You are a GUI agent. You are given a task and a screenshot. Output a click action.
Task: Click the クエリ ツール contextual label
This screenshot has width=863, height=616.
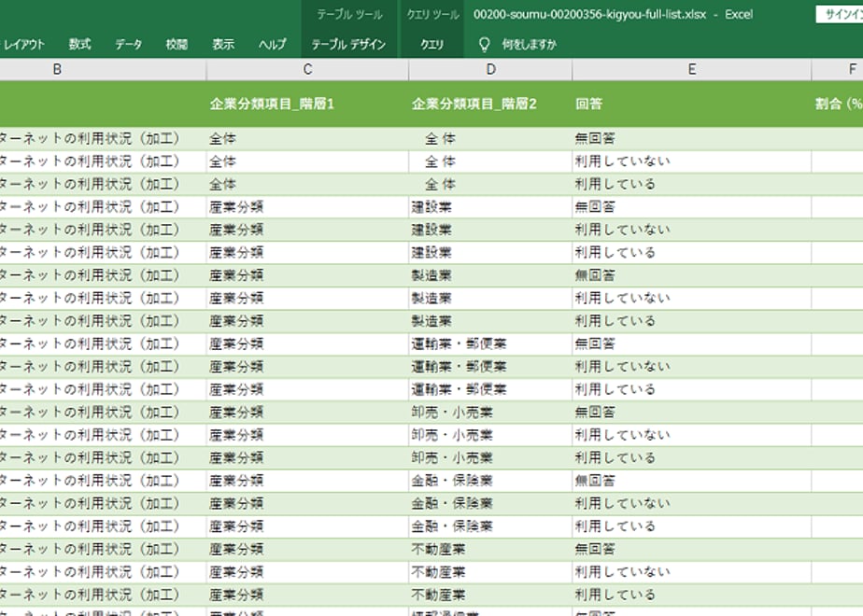[x=432, y=14]
